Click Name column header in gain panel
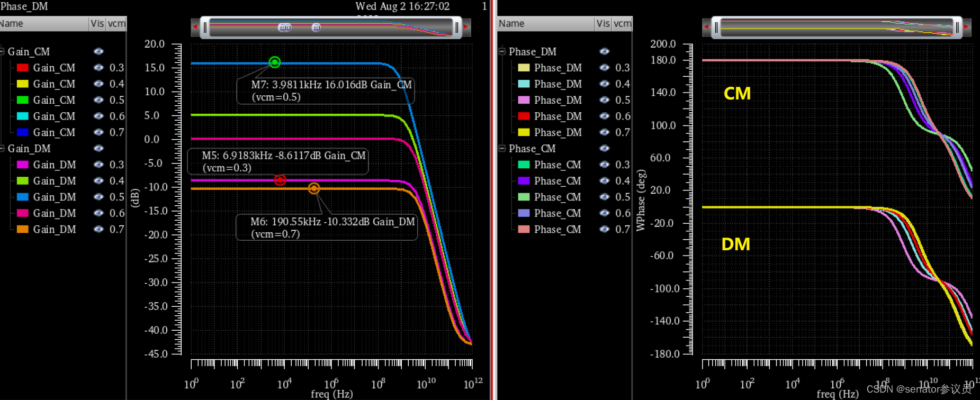This screenshot has width=980, height=400. click(x=44, y=24)
